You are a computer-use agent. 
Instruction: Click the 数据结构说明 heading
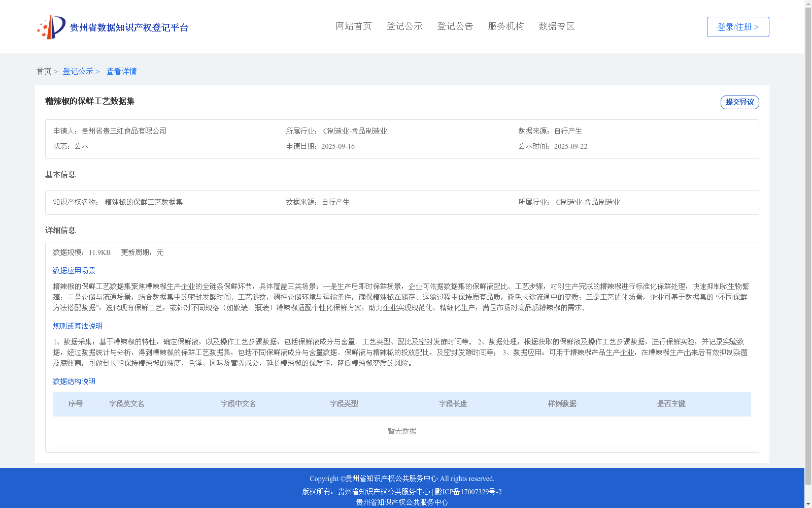pyautogui.click(x=74, y=382)
